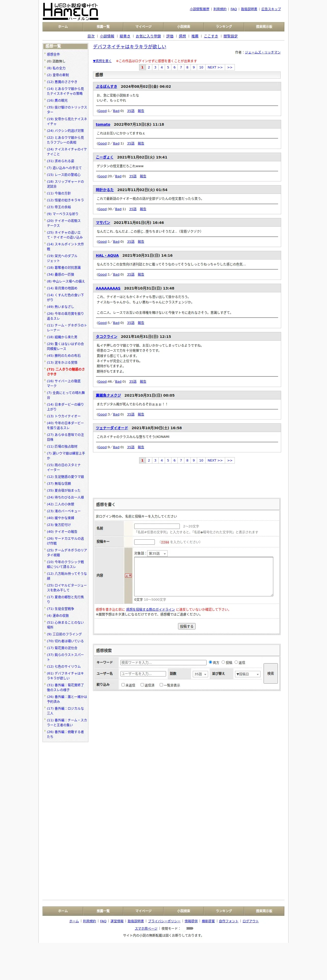This screenshot has height=980, width=327.
Task: Check the 返信済 filter checkbox
Action: (142, 684)
